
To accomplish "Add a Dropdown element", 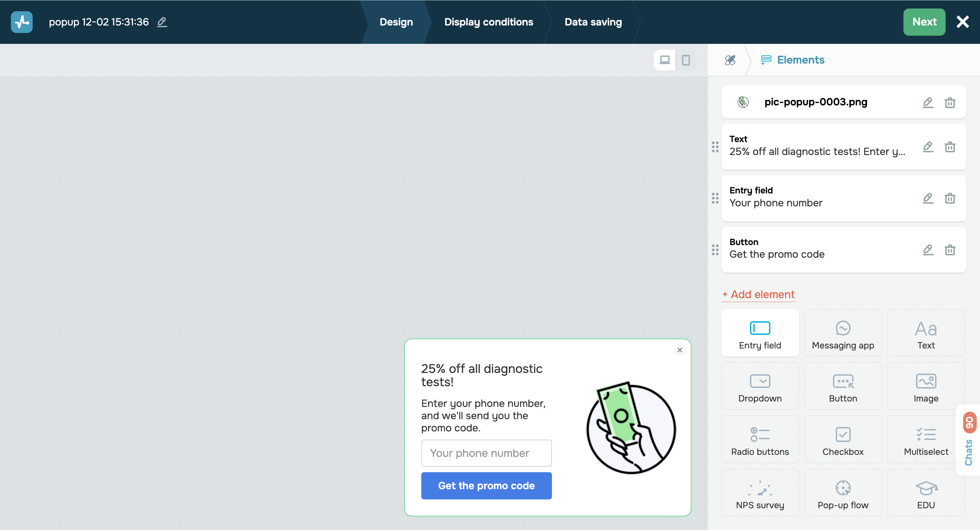I will (x=760, y=386).
